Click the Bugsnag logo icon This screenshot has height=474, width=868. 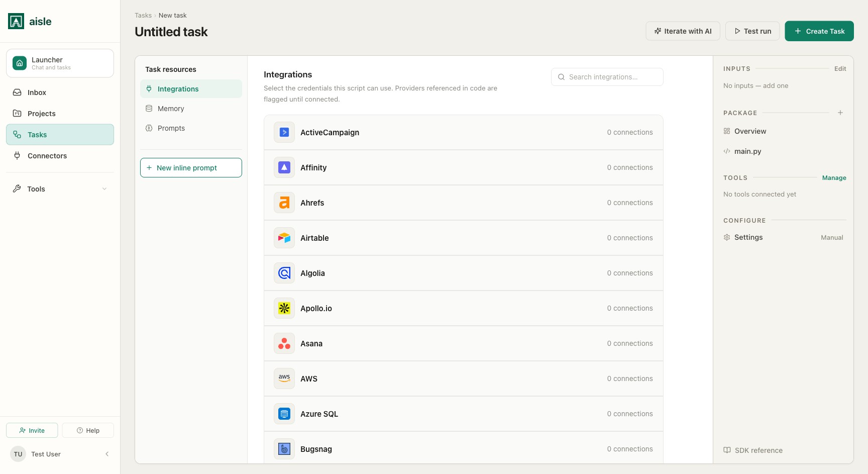click(284, 449)
